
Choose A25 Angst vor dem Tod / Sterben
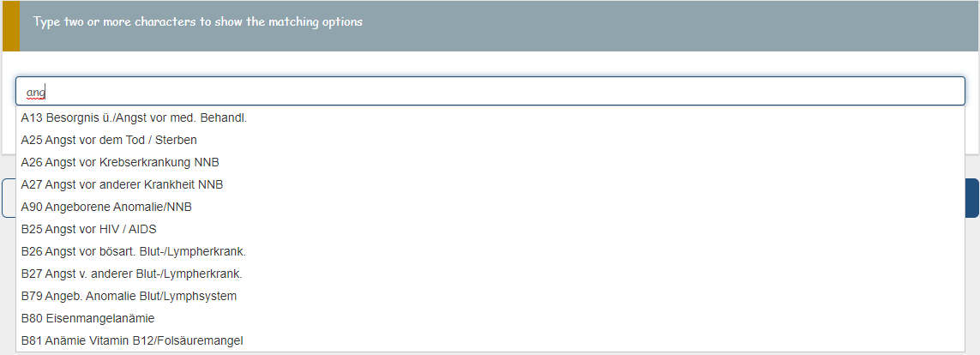point(109,140)
